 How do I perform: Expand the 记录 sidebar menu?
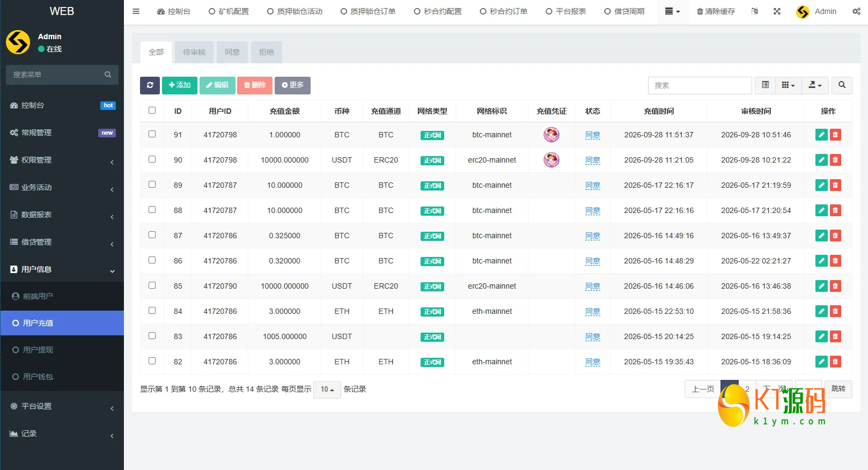point(62,434)
